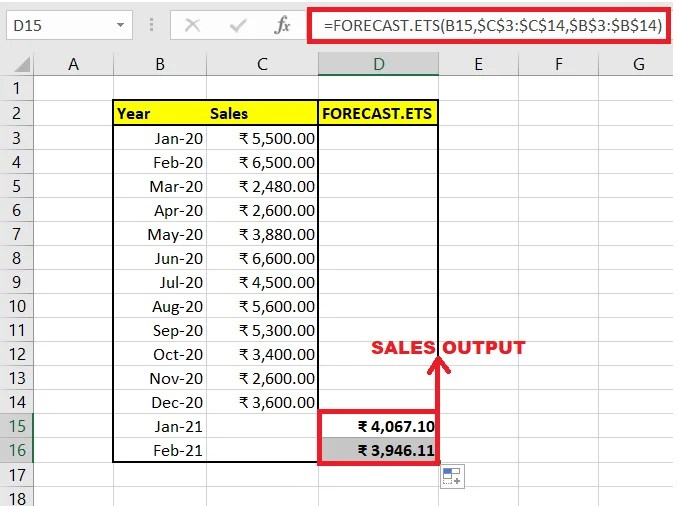
Task: Select row 1 header
Action: [x=16, y=88]
